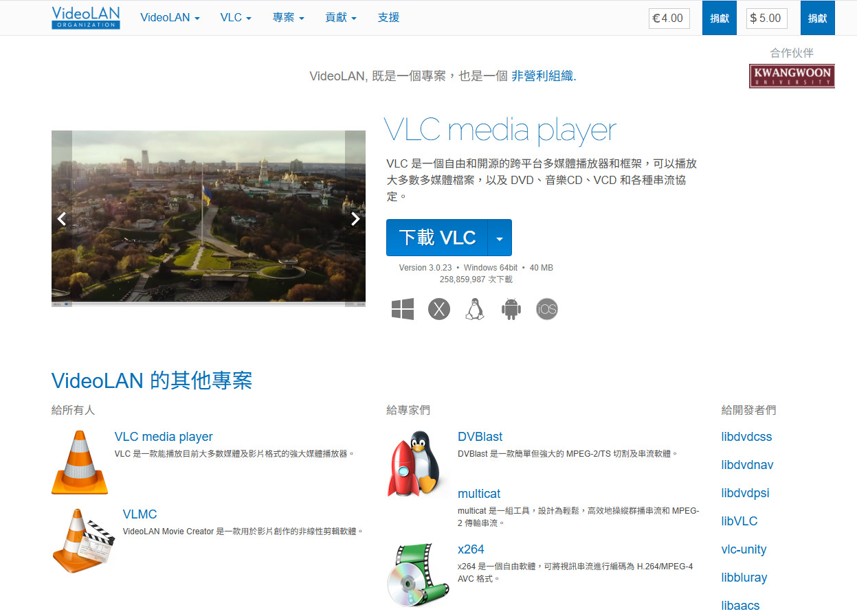This screenshot has height=616, width=857.
Task: Click the 合作伙伴 label
Action: pos(792,53)
